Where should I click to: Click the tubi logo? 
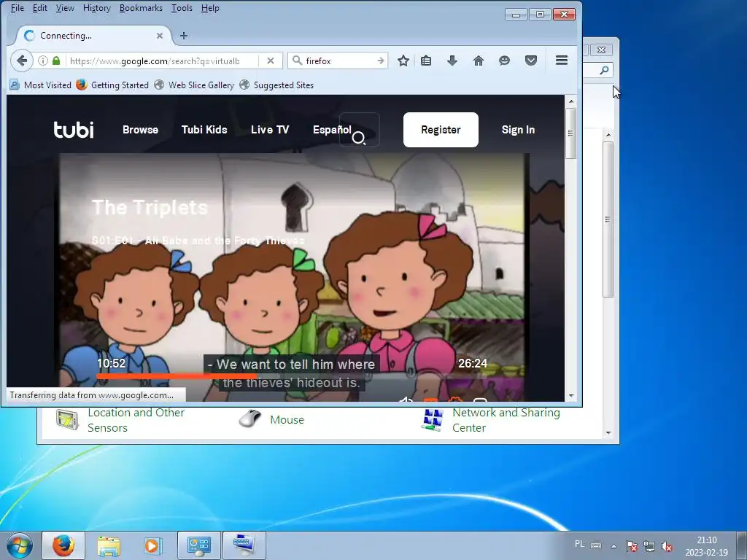74,130
